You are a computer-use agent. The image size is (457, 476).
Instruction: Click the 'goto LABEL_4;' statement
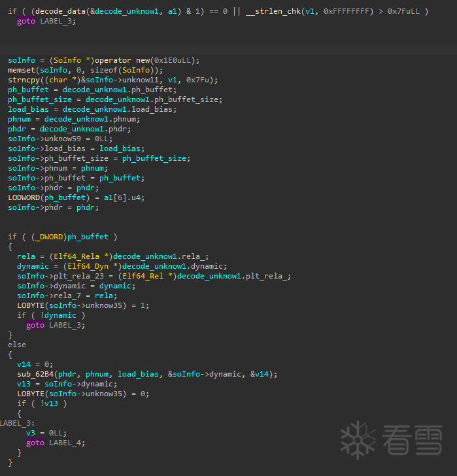[56, 443]
